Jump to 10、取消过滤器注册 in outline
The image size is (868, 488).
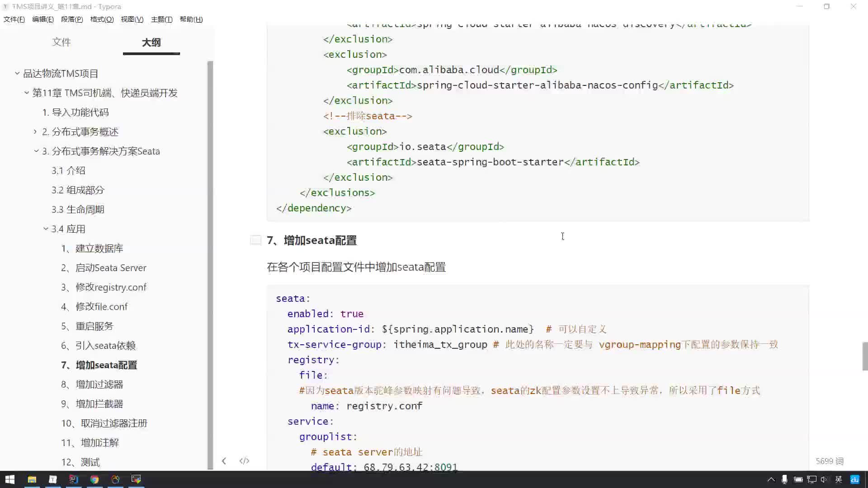click(x=104, y=423)
